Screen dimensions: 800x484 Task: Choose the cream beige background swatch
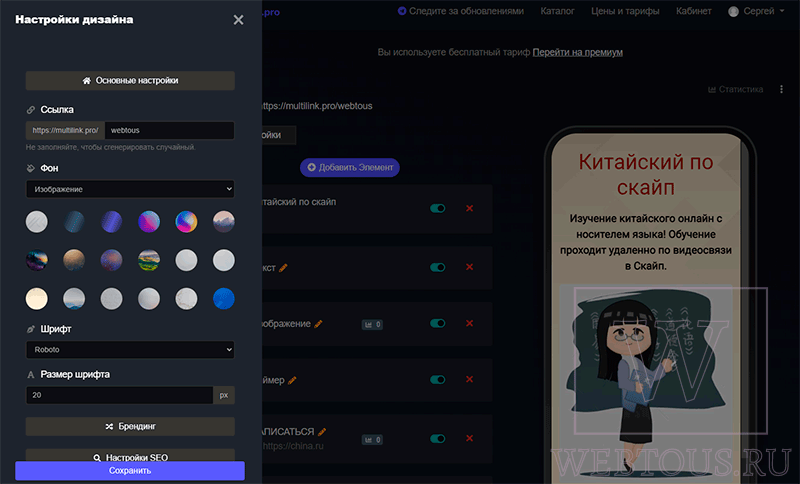coord(37,298)
